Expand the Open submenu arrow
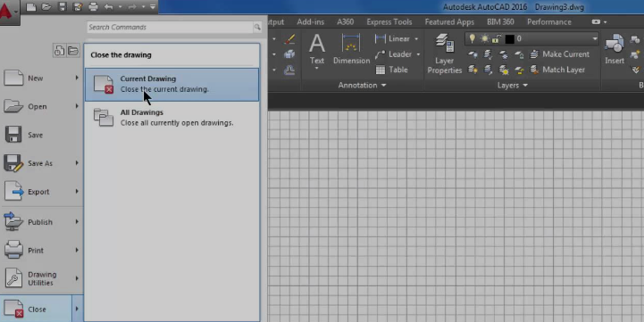 tap(77, 106)
